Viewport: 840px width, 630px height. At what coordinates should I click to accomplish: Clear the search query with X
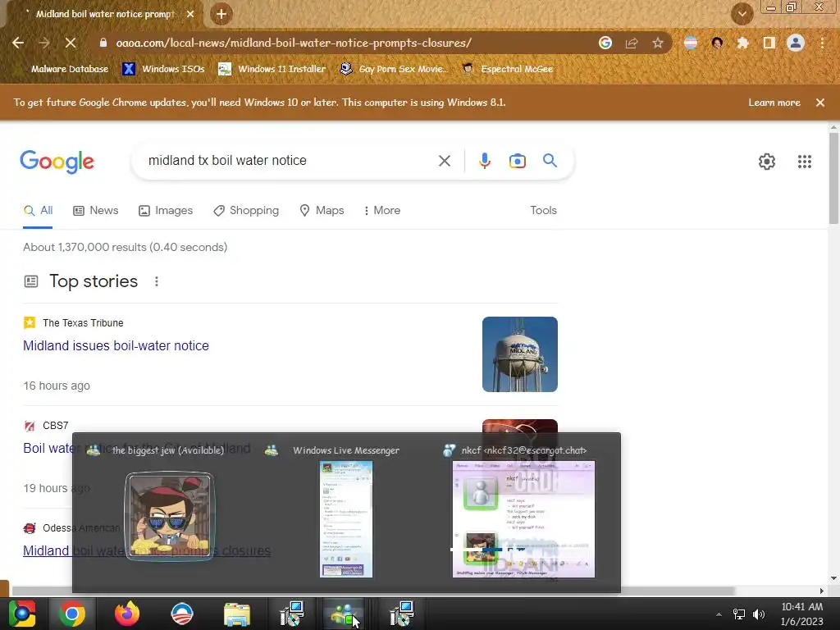[x=445, y=161]
